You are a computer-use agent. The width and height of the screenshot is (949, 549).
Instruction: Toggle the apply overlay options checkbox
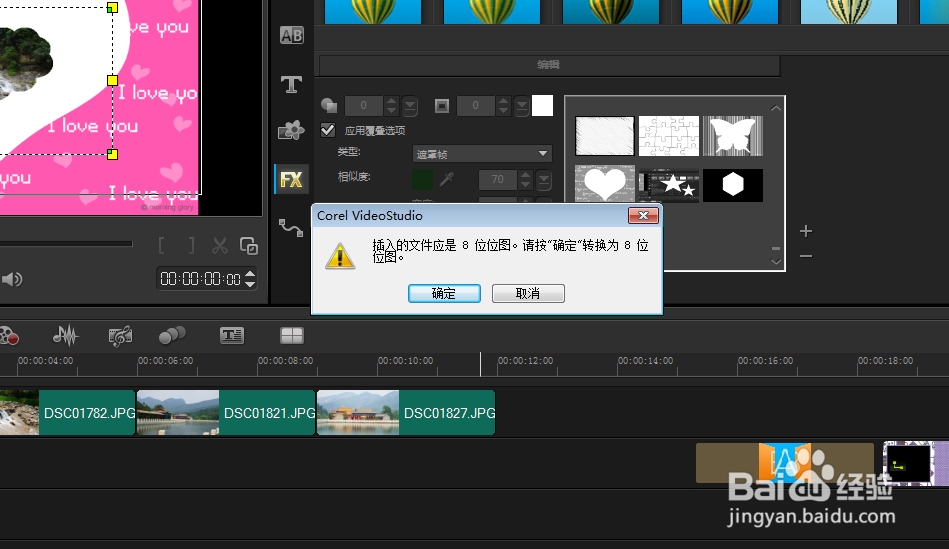pos(328,130)
